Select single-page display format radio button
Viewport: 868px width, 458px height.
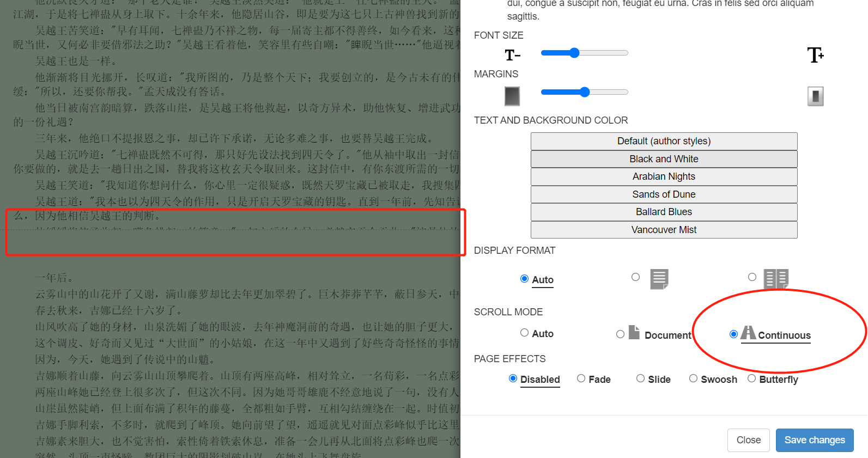(x=635, y=277)
